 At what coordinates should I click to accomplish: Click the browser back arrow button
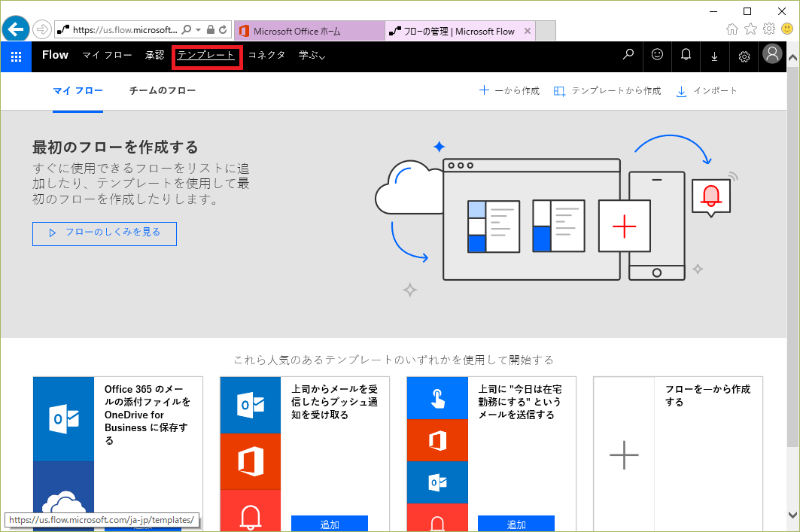click(x=16, y=29)
